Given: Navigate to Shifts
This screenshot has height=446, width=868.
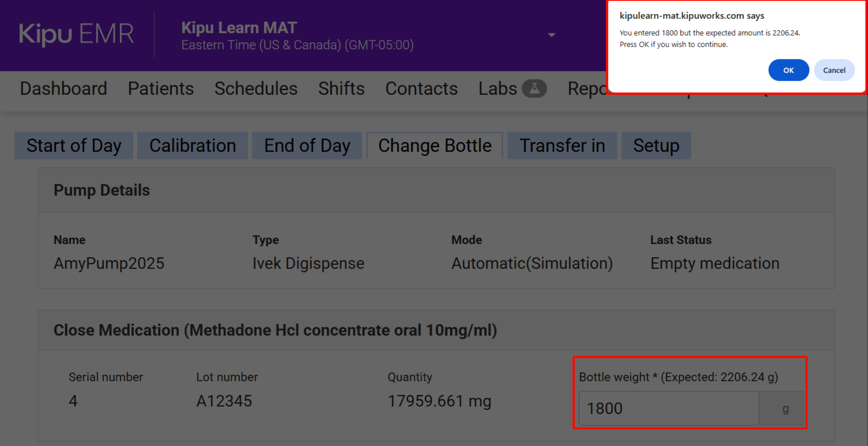Looking at the screenshot, I should 341,88.
